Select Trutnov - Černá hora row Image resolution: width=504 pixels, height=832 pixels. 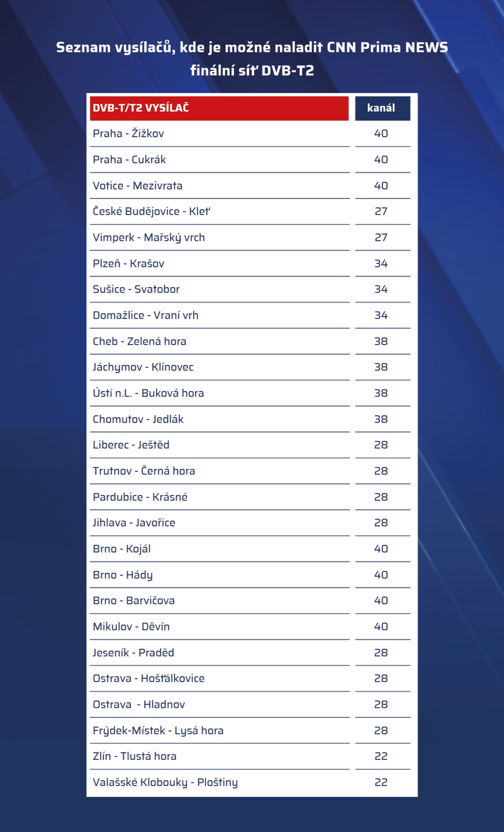[144, 471]
